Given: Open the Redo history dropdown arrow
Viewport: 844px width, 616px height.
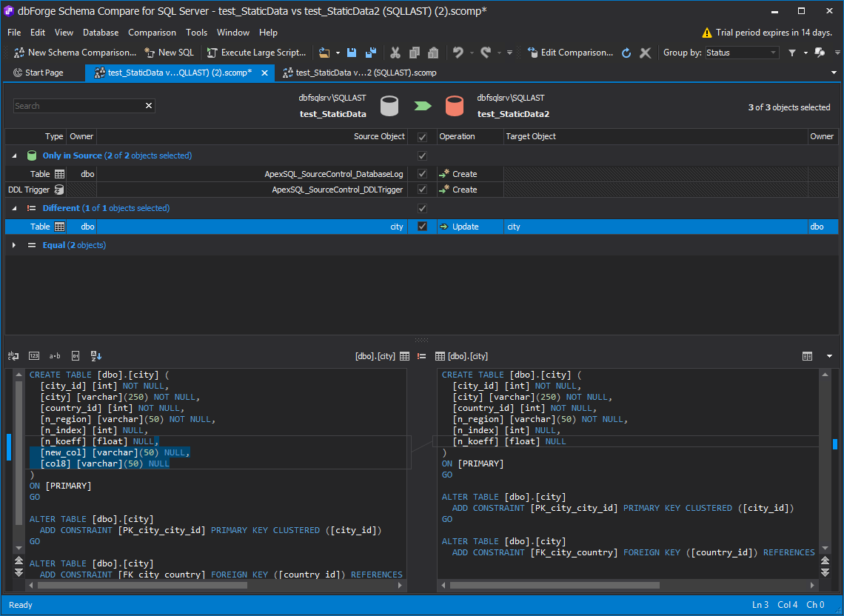Looking at the screenshot, I should [x=499, y=53].
